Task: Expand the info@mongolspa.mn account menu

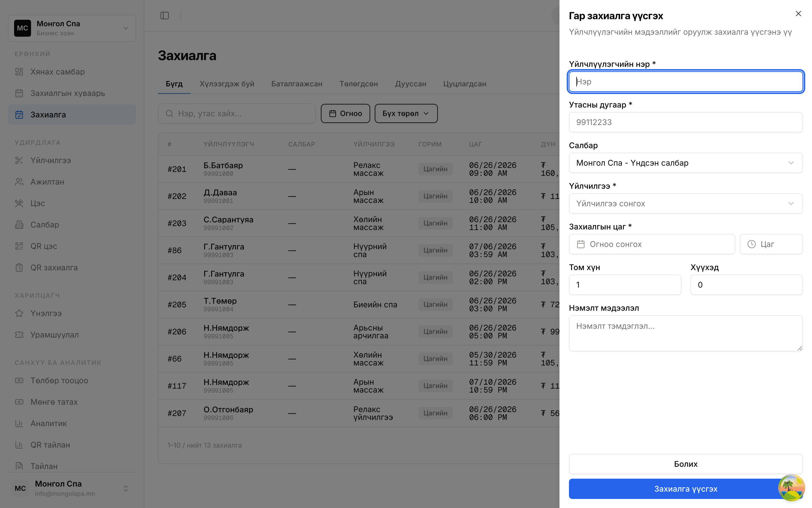Action: (x=72, y=488)
